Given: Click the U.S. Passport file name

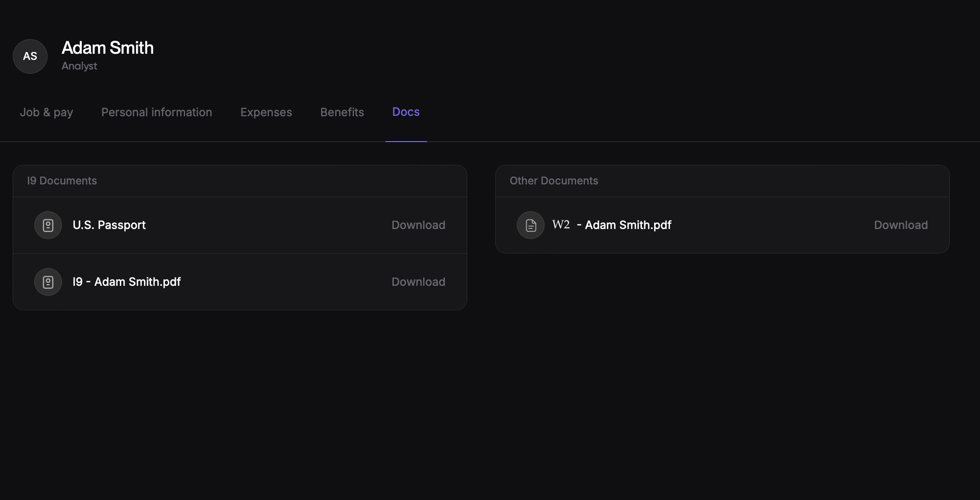Looking at the screenshot, I should (109, 225).
